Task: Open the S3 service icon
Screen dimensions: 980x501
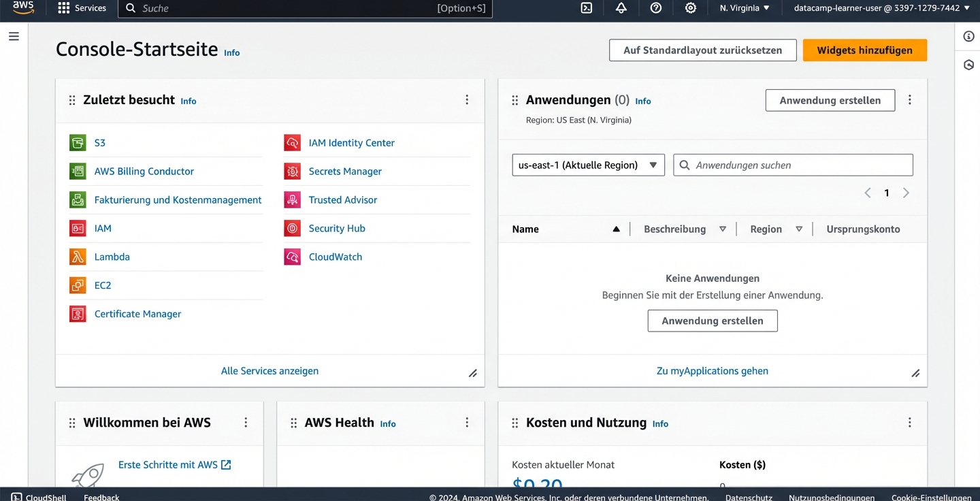Action: (78, 142)
